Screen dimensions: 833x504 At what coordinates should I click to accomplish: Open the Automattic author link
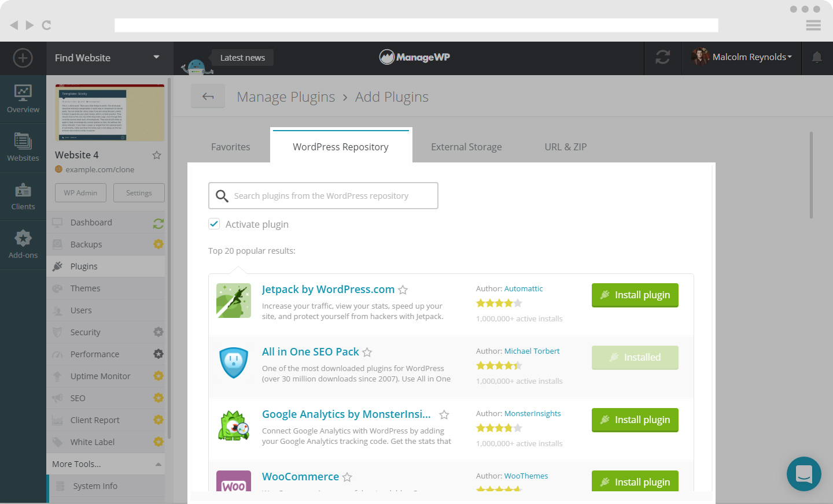(523, 288)
